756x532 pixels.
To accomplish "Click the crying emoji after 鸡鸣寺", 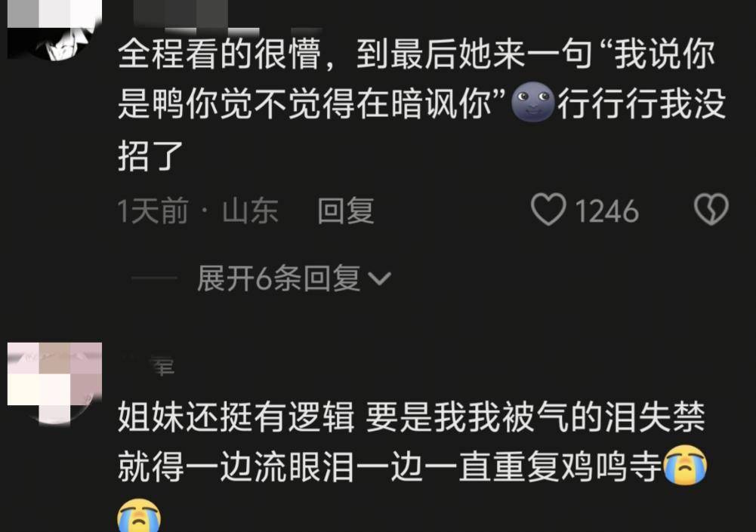I will tap(685, 466).
